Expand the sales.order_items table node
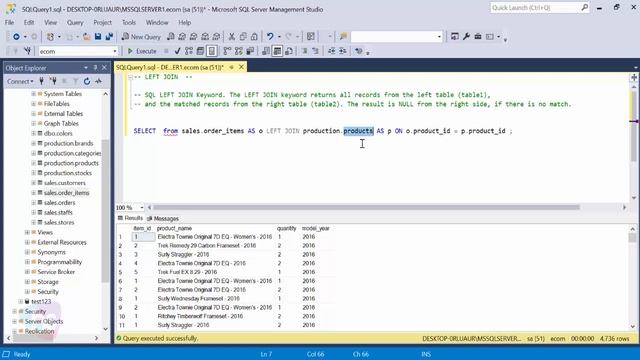640x360 pixels. coord(33,193)
